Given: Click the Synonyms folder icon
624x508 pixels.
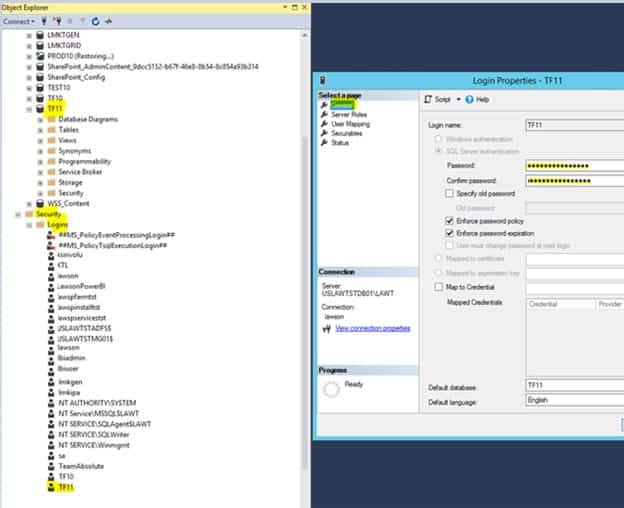Looking at the screenshot, I should point(51,151).
